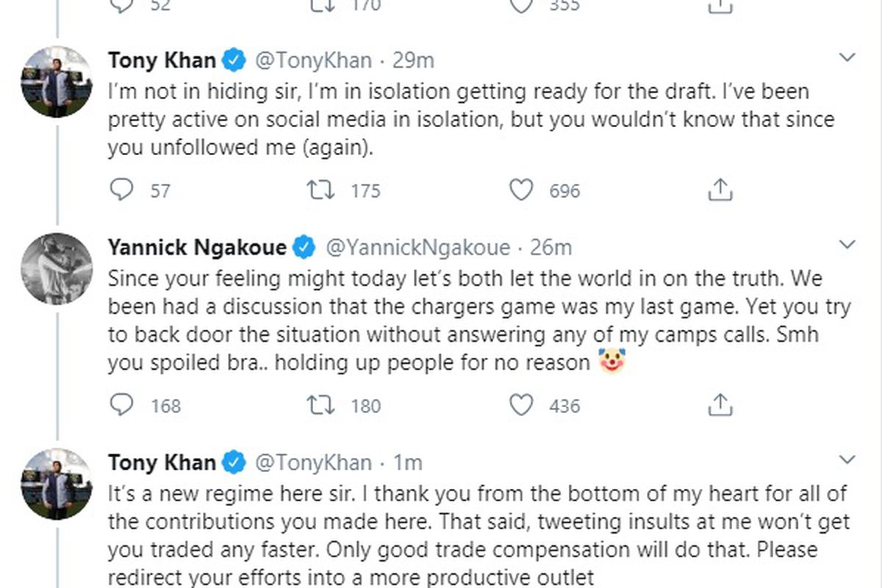Screen dimensions: 882x588
Task: Share Tony Khan's isolation tweet
Action: [720, 191]
